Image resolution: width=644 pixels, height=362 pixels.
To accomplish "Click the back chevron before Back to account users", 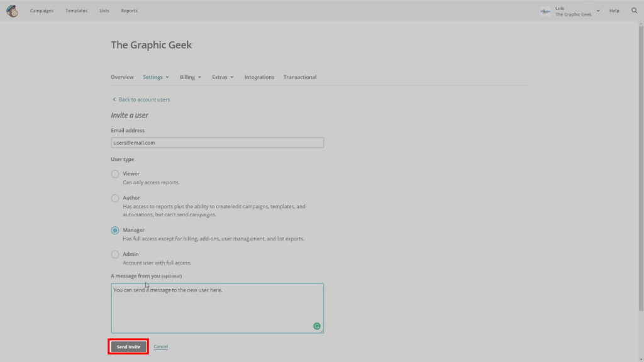I will tap(114, 99).
